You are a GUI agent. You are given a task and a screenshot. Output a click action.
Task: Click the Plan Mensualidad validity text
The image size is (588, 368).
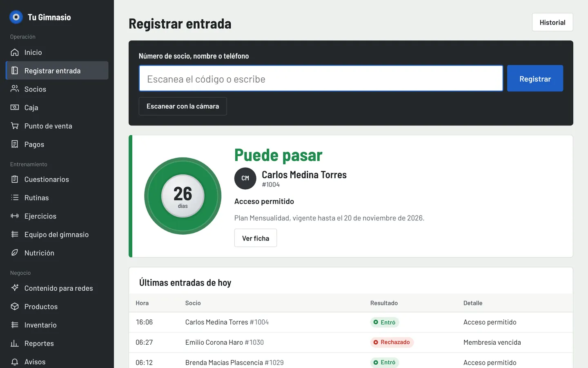329,218
